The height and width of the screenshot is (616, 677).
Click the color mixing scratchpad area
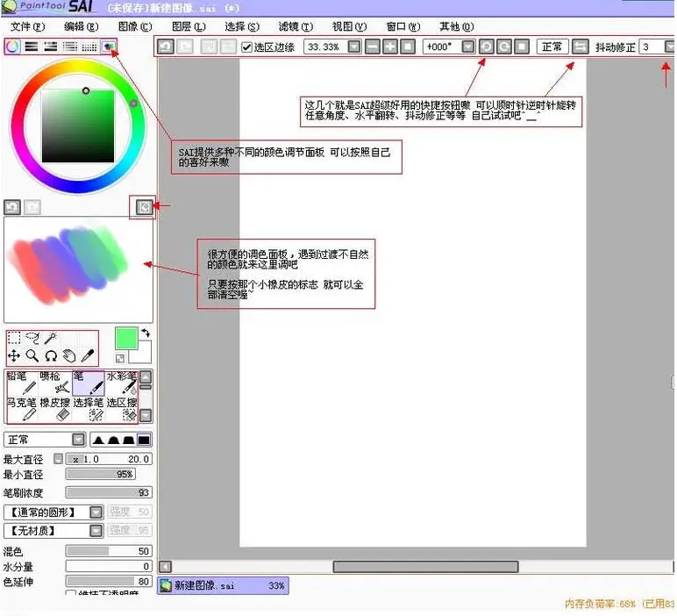(78, 270)
